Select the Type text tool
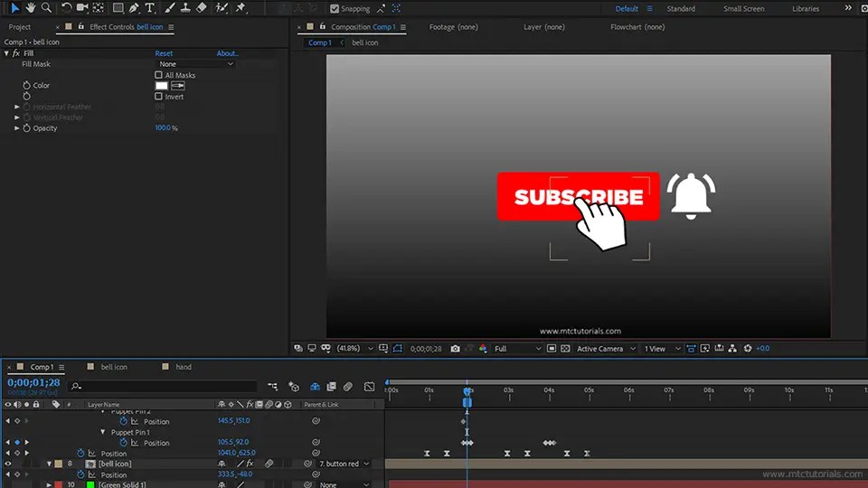 pyautogui.click(x=150, y=8)
